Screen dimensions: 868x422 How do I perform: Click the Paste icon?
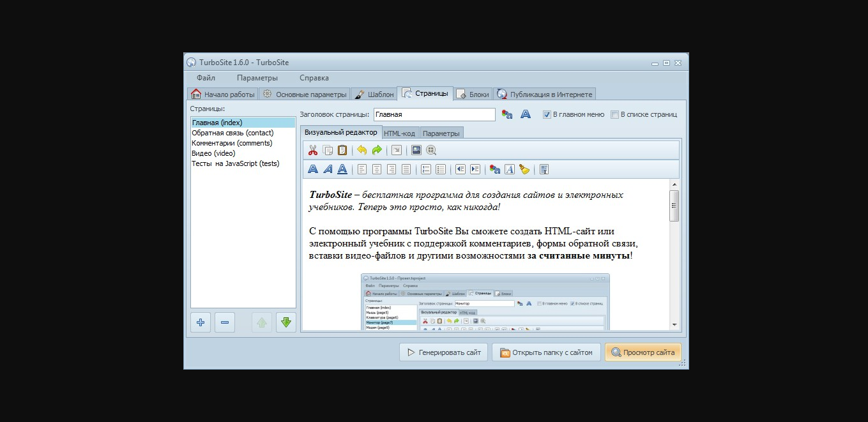(x=342, y=150)
